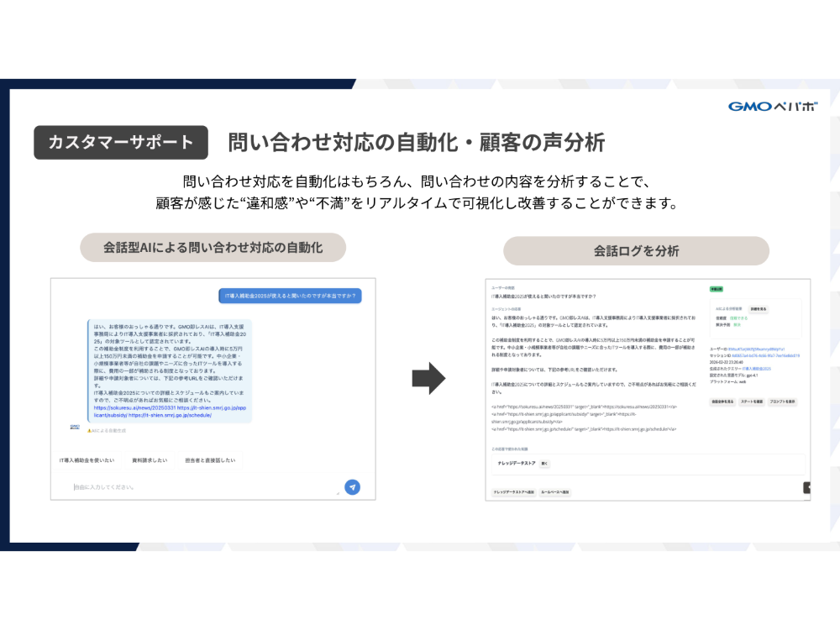The image size is (840, 630).
Task: Click the user question text in log panel
Action: 543,297
